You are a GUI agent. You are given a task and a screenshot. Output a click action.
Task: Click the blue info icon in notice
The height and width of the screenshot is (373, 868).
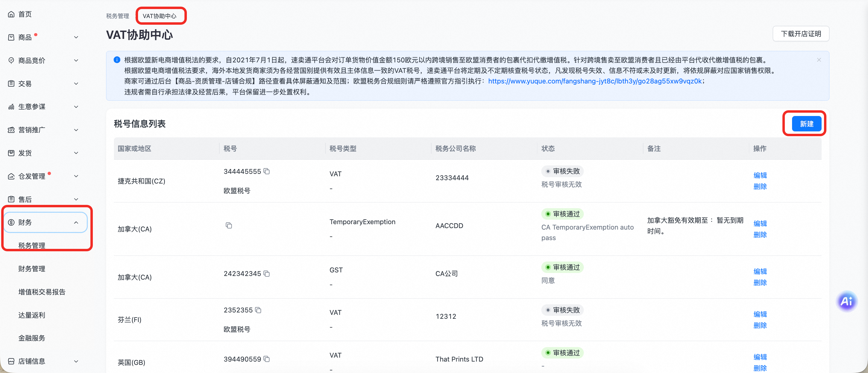[117, 60]
